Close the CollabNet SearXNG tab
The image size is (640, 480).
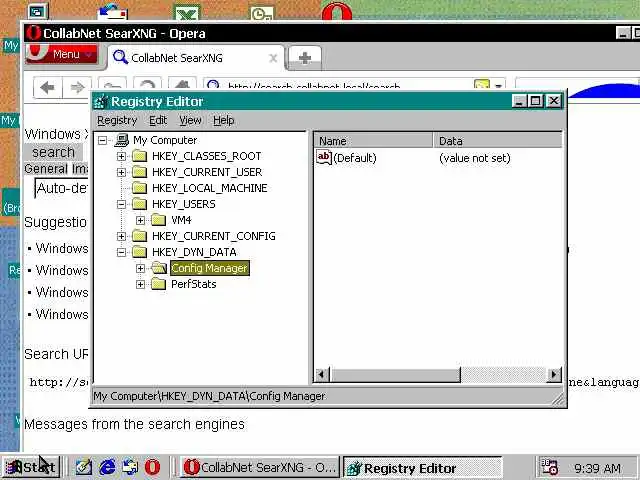pyautogui.click(x=273, y=58)
